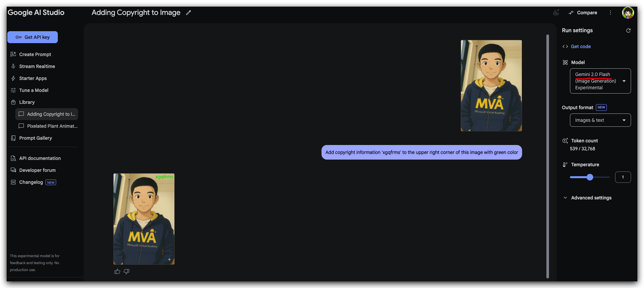Viewport: 644px width, 288px height.
Task: Click the Compare arrows icon
Action: (571, 13)
